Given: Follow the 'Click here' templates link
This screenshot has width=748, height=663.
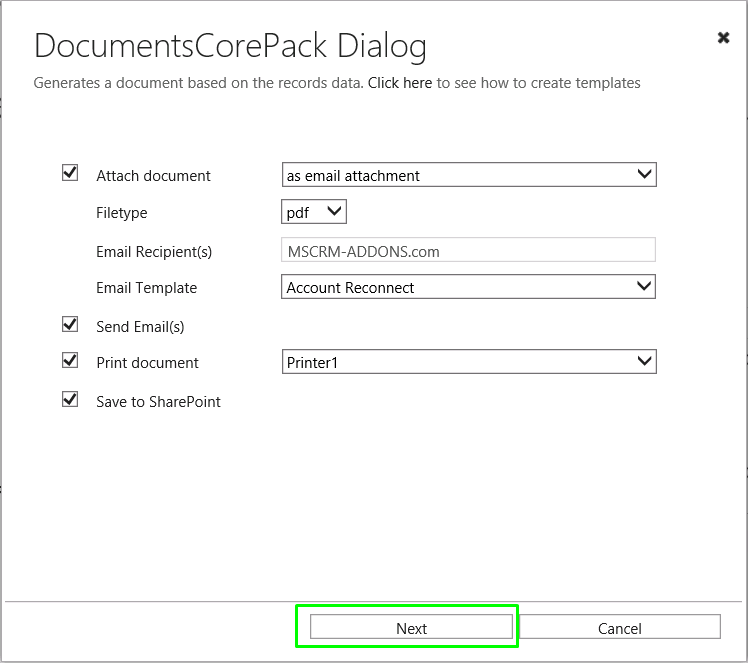Looking at the screenshot, I should pos(400,83).
